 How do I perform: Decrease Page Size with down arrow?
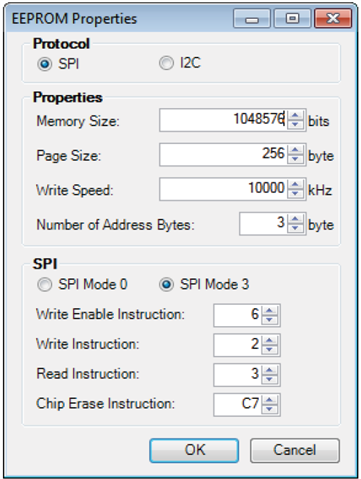click(295, 159)
